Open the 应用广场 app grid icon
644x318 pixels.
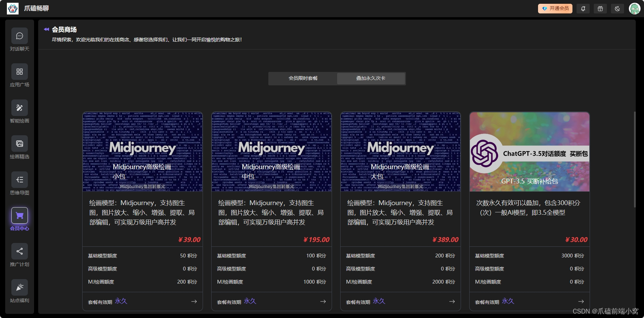tap(20, 72)
